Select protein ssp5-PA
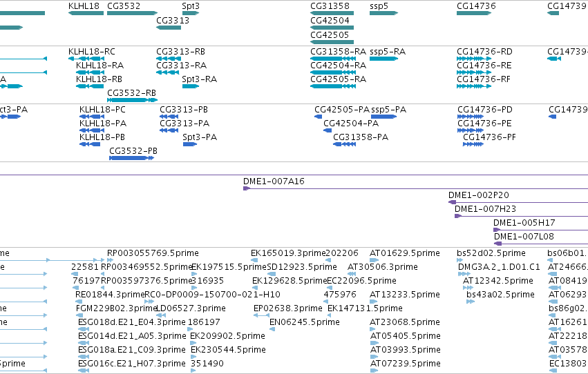The image size is (588, 374). point(383,117)
